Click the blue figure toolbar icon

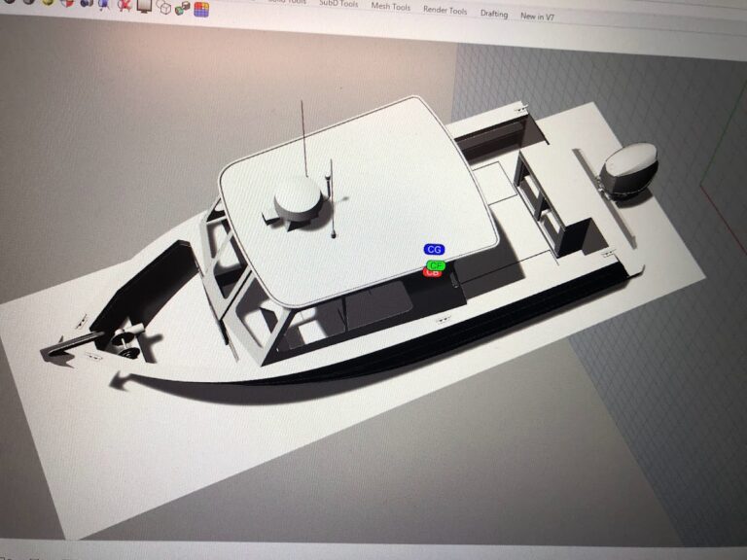pos(104,3)
